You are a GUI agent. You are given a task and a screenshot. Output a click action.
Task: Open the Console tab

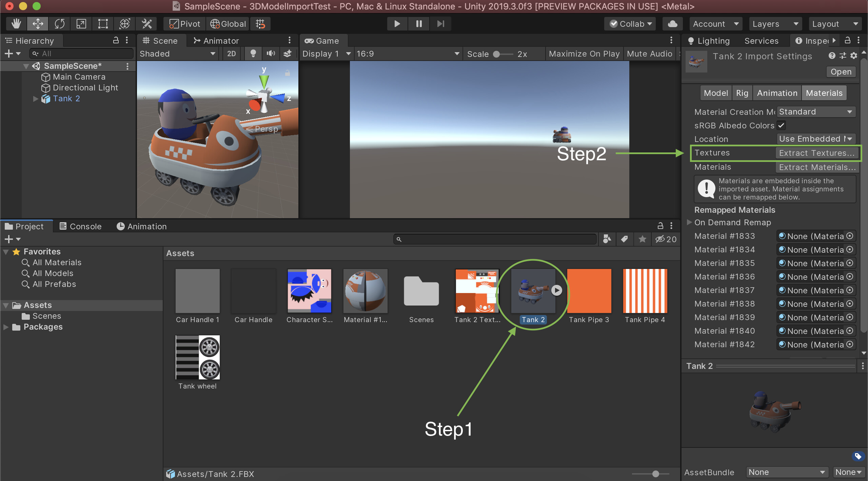click(x=81, y=226)
